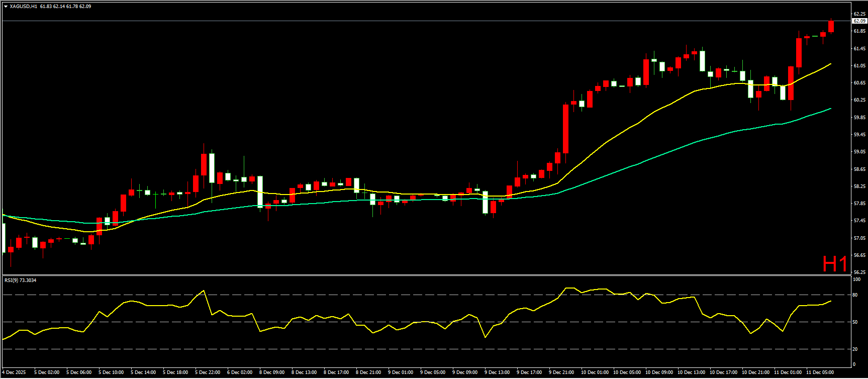The height and width of the screenshot is (379, 868).
Task: Select the 61.05 price axis value
Action: tap(859, 66)
